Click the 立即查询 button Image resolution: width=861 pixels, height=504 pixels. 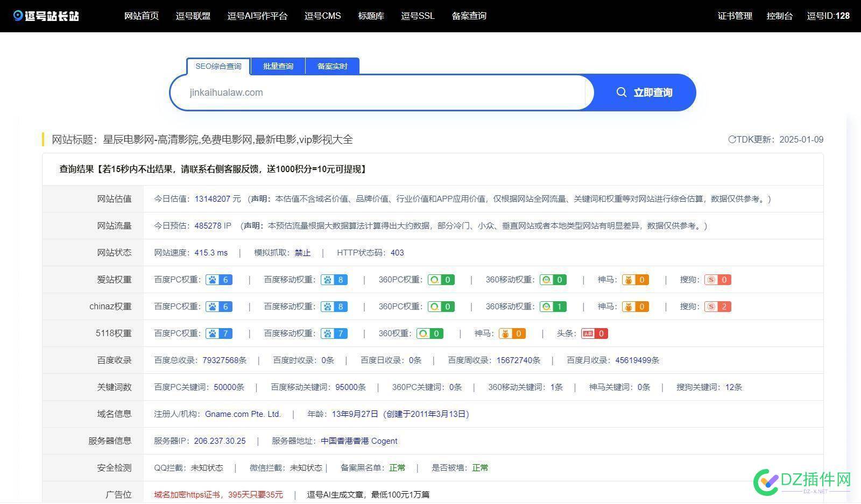click(644, 93)
